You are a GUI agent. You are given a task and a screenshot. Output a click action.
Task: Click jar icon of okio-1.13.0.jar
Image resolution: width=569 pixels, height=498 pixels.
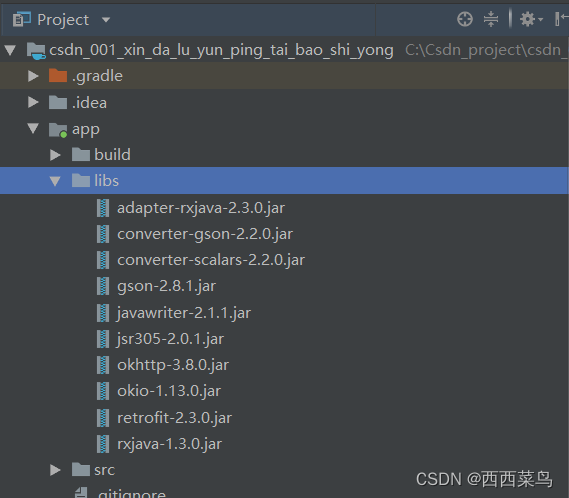pos(103,391)
